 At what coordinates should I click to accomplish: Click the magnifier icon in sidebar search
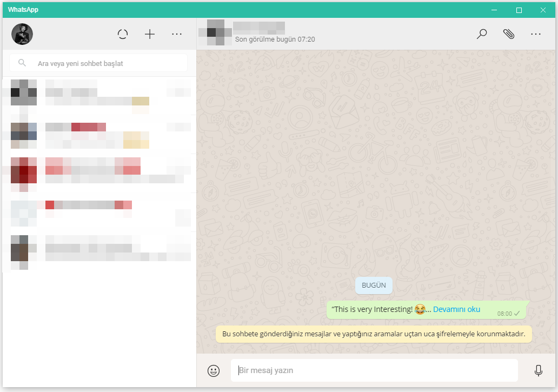pyautogui.click(x=22, y=63)
